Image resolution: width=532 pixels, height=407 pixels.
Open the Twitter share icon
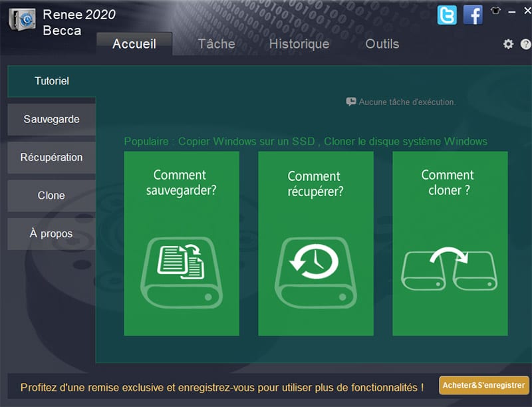tap(447, 15)
